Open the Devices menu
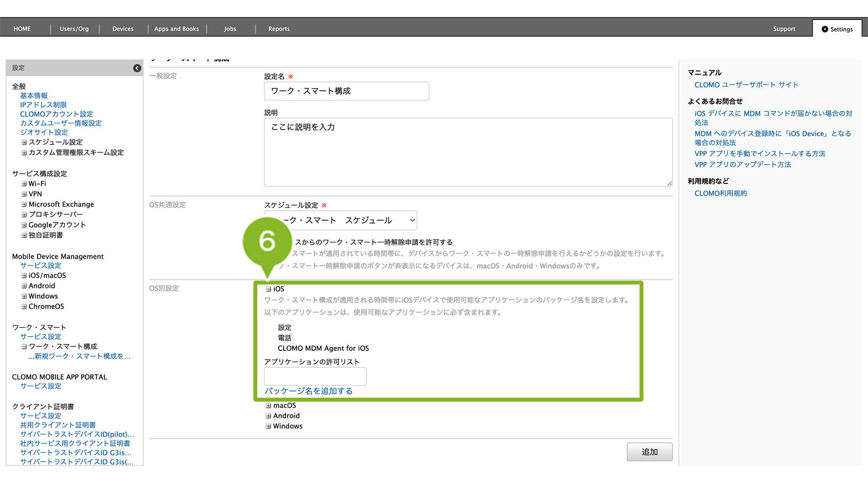 (123, 29)
